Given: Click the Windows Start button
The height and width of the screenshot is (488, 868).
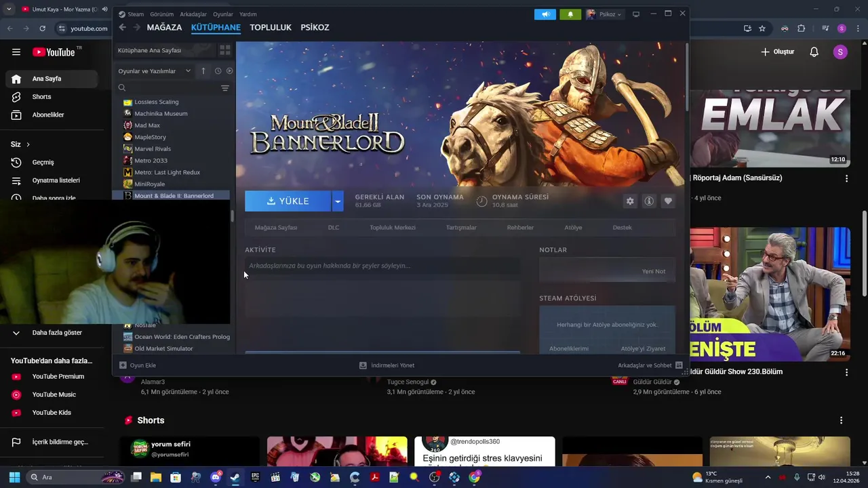Looking at the screenshot, I should pyautogui.click(x=14, y=477).
